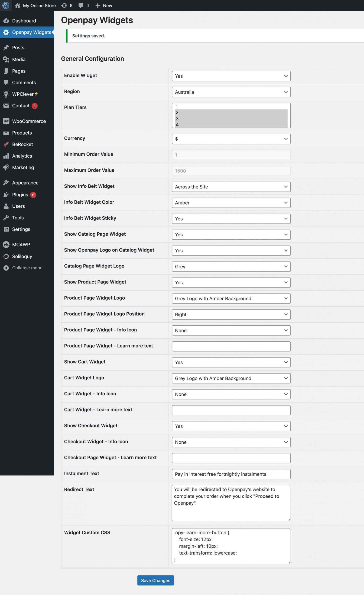Click the Contact envelope icon
The height and width of the screenshot is (595, 364).
(x=6, y=106)
